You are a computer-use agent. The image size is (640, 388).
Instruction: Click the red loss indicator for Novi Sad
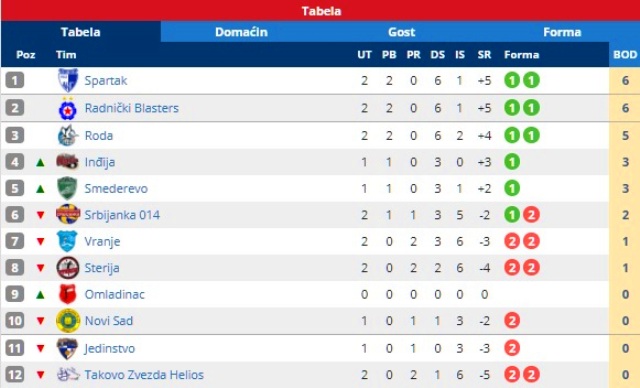[x=512, y=321]
